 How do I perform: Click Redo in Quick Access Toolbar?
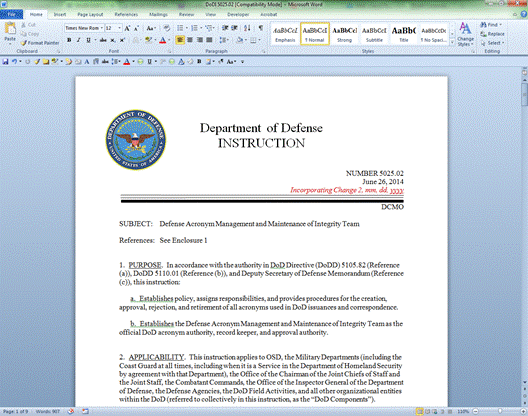[x=28, y=62]
